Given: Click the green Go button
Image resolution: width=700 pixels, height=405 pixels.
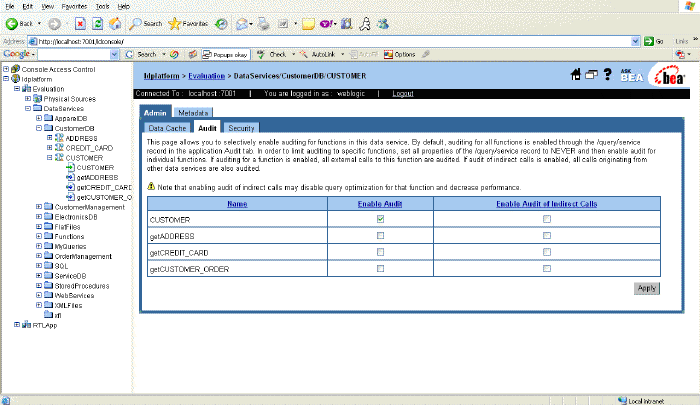Looking at the screenshot, I should tap(654, 41).
